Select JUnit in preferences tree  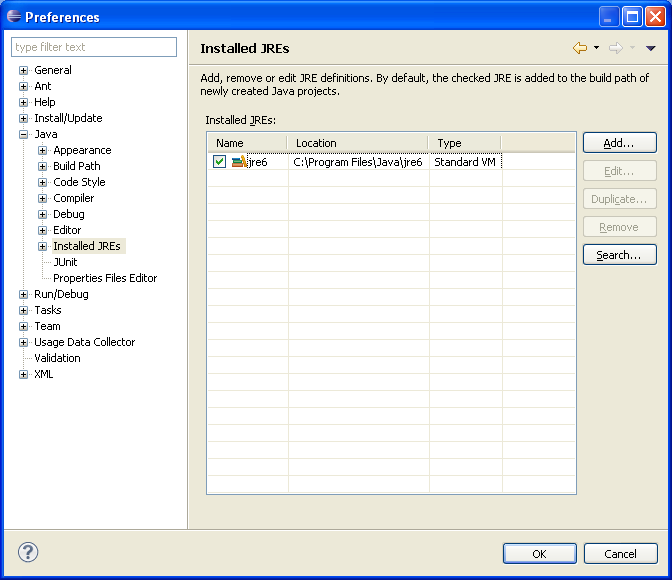[65, 262]
